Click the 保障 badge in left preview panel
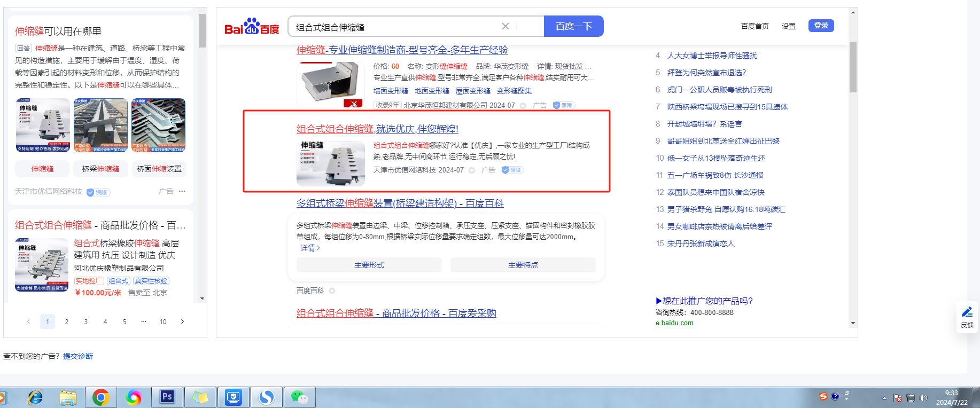This screenshot has width=980, height=408. pyautogui.click(x=98, y=192)
